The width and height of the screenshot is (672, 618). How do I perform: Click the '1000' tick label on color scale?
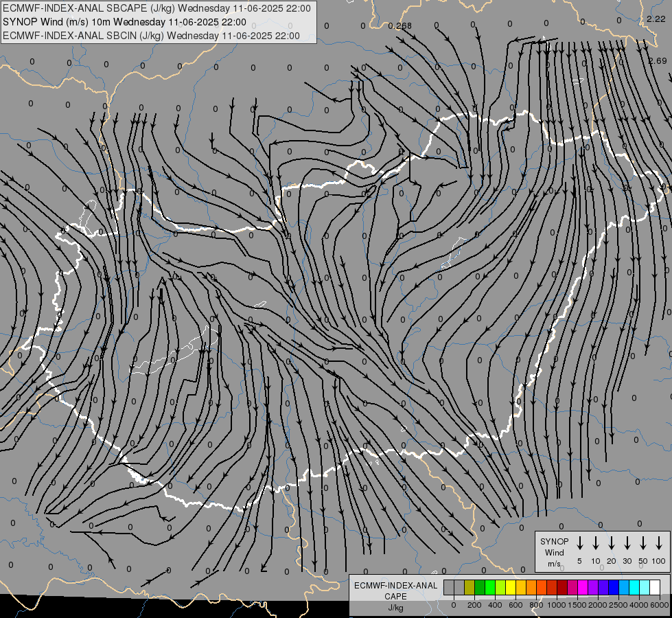point(557,605)
